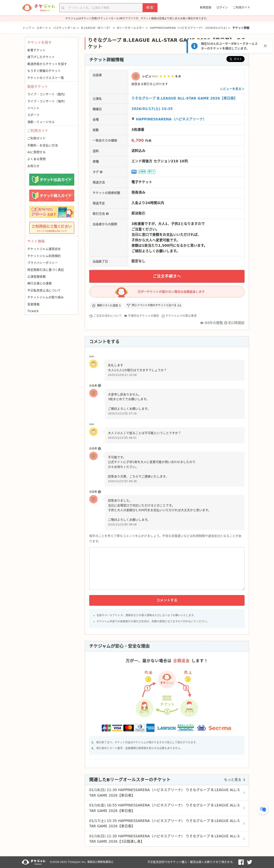Image resolution: width=274 pixels, height=868 pixels.
Task: Open sidebar スポーツ category
Action: (x=34, y=115)
